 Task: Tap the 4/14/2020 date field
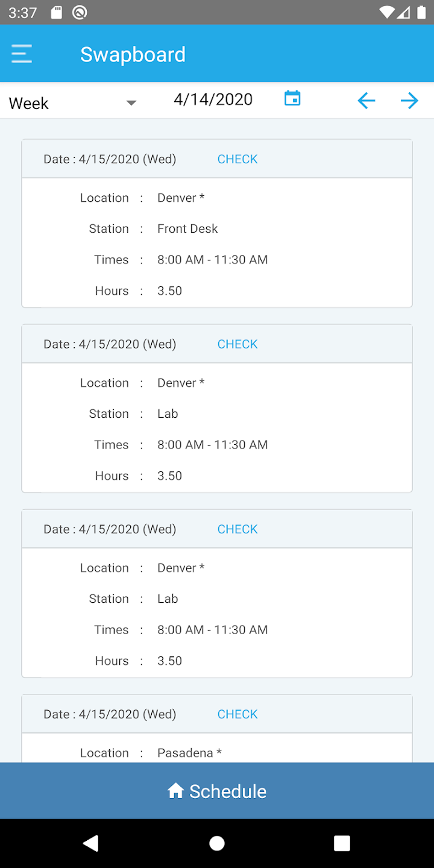[x=213, y=99]
